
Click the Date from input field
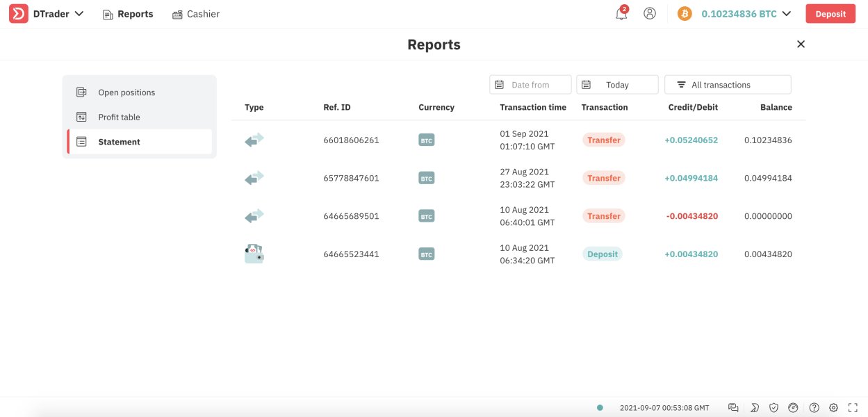click(x=530, y=85)
